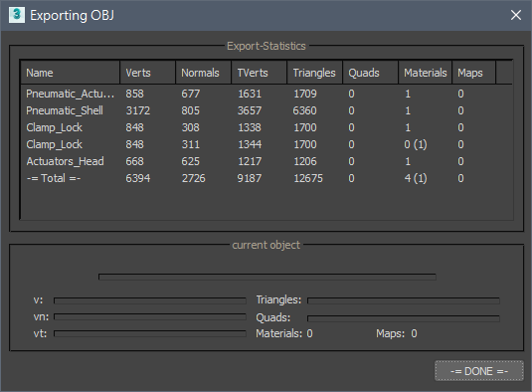Click the main current object progress bar
Image resolution: width=532 pixels, height=392 pixels.
pyautogui.click(x=267, y=277)
